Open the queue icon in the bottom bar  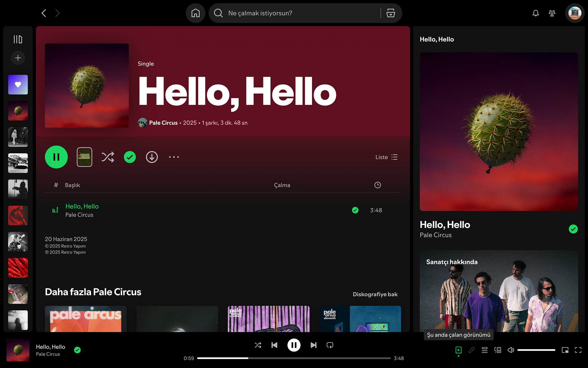[x=484, y=350]
